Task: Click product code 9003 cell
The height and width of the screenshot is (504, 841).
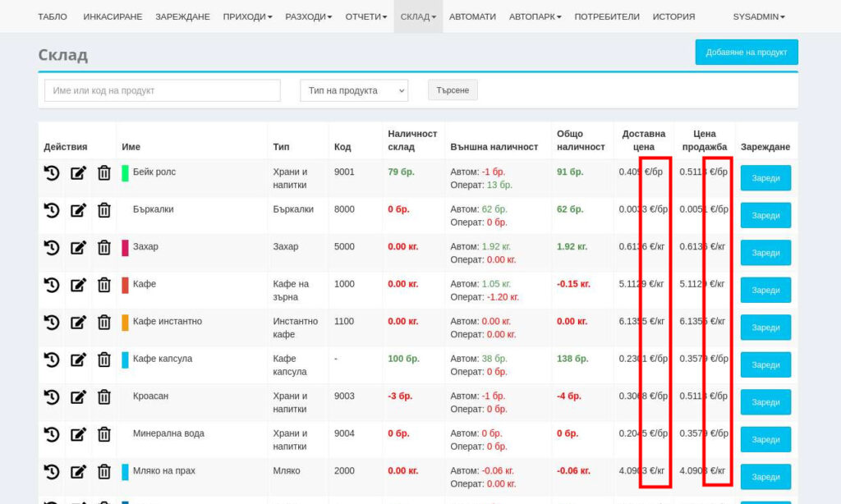Action: pyautogui.click(x=344, y=396)
